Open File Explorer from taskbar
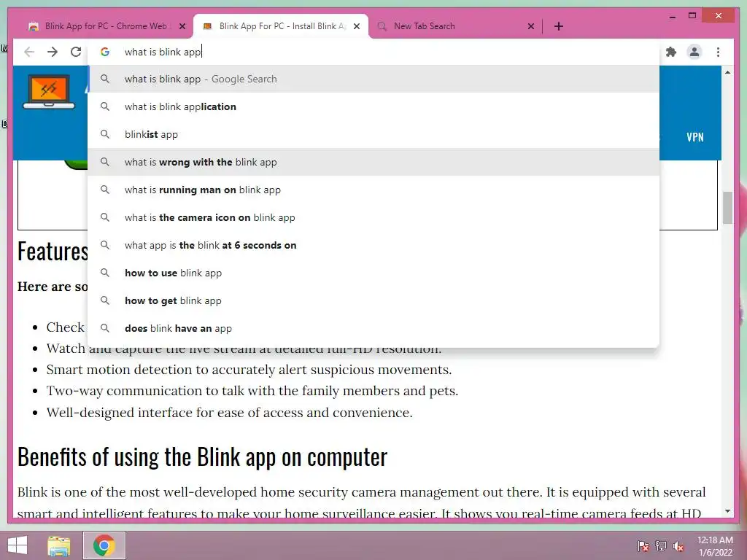 (x=59, y=545)
